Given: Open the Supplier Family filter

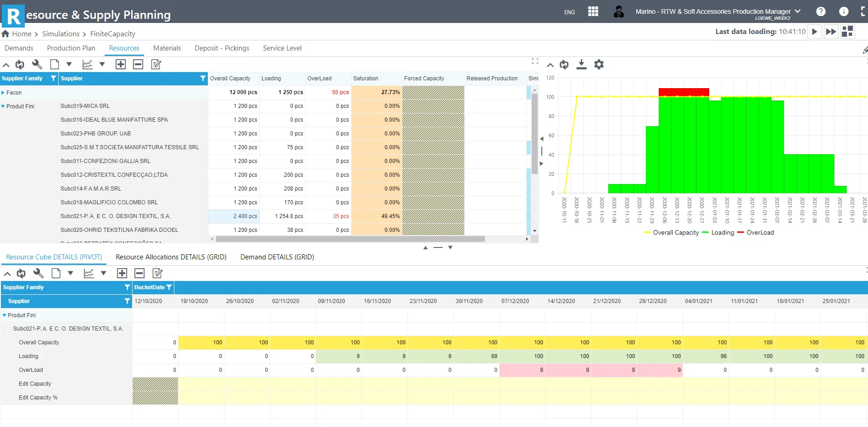Looking at the screenshot, I should 54,78.
